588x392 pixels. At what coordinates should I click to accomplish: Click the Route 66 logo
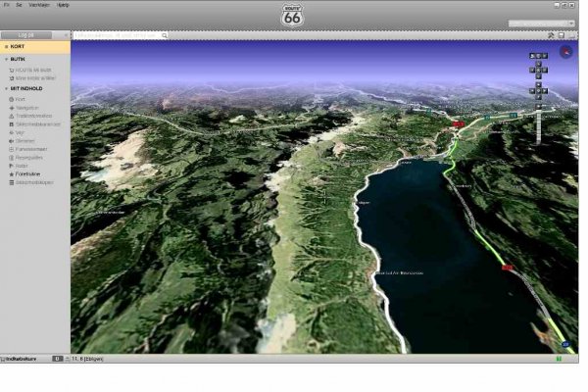coord(294,17)
